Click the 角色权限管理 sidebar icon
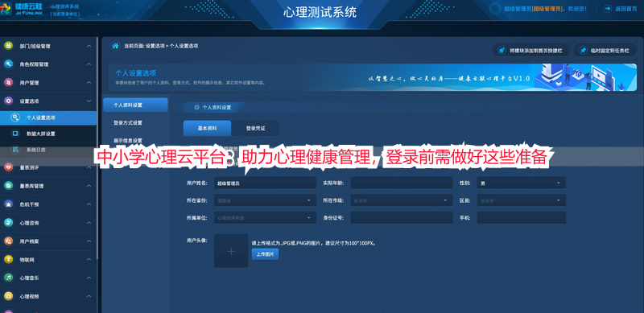The image size is (644, 313). coord(8,64)
